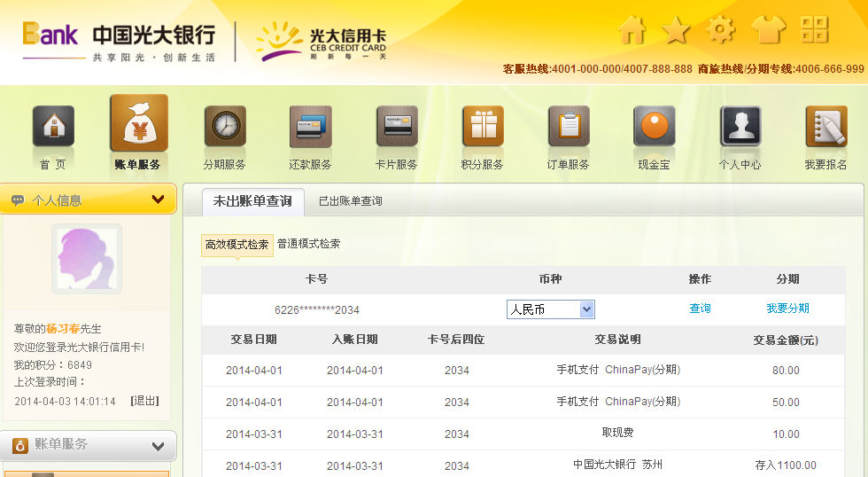The image size is (868, 477).
Task: Open 订单服务 clipboard icon
Action: [x=568, y=127]
